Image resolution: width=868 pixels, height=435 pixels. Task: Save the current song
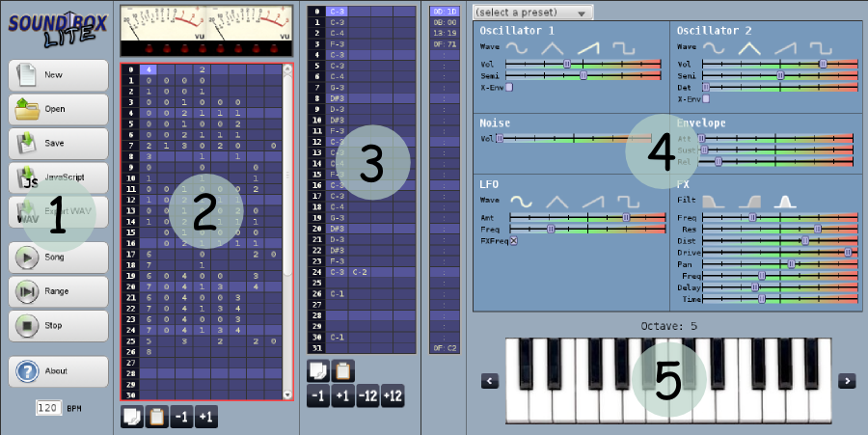(58, 144)
